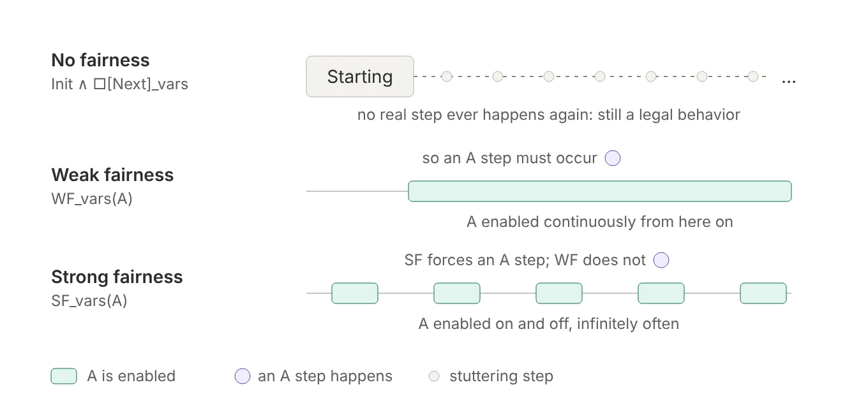Click the gray 'stuttering step' legend dot
The image size is (868, 408).
pos(434,376)
